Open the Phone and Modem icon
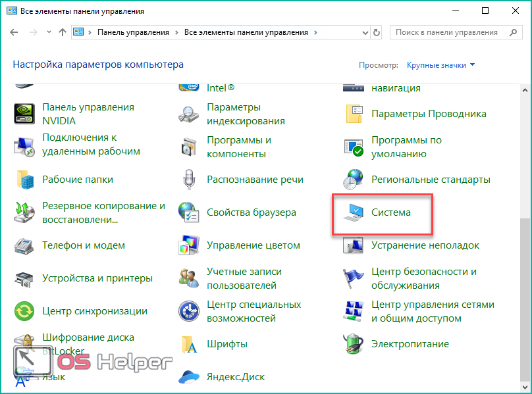 coord(24,245)
